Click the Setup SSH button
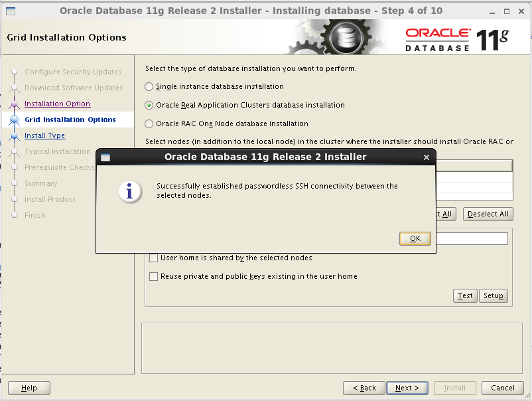The height and width of the screenshot is (401, 532). (494, 295)
